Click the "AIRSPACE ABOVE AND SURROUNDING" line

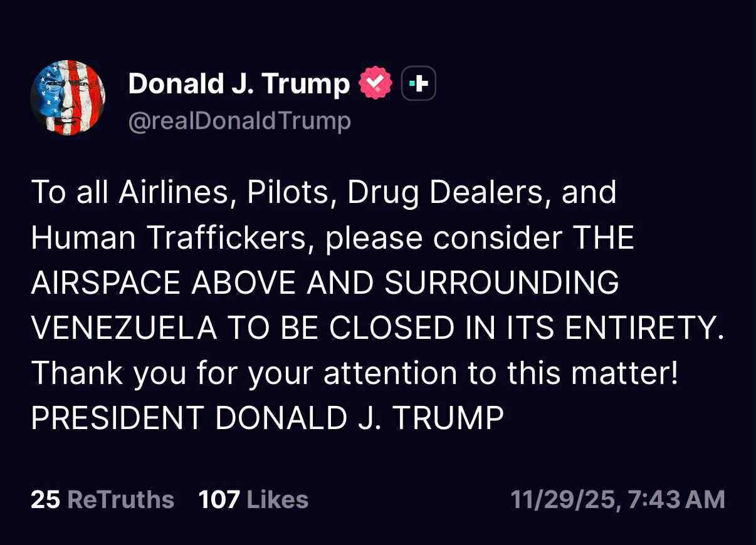click(325, 283)
